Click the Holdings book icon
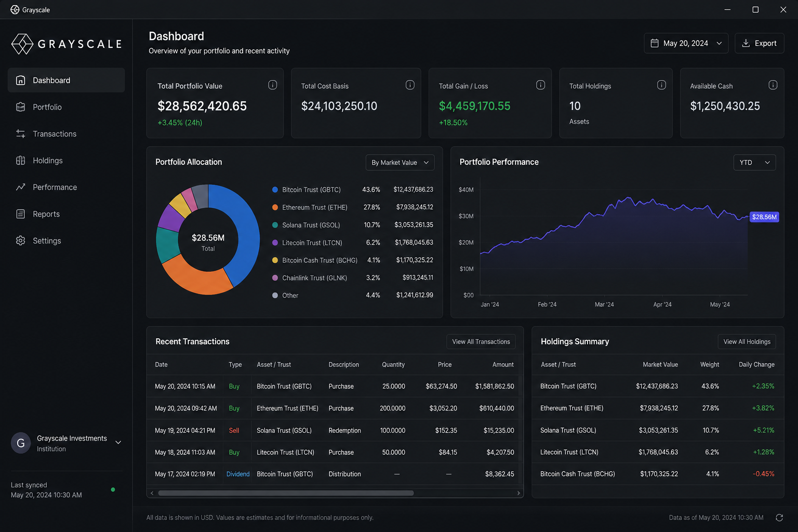798x532 pixels. click(x=21, y=161)
